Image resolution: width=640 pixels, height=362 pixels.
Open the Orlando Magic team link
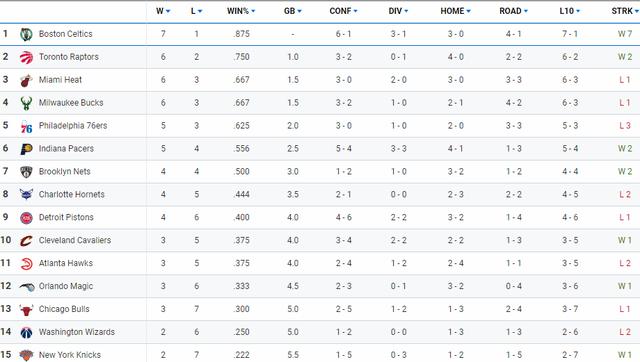point(66,286)
